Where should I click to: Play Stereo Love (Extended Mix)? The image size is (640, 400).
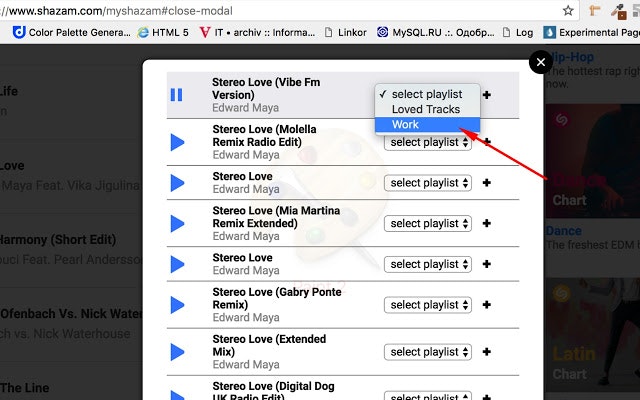pos(178,351)
